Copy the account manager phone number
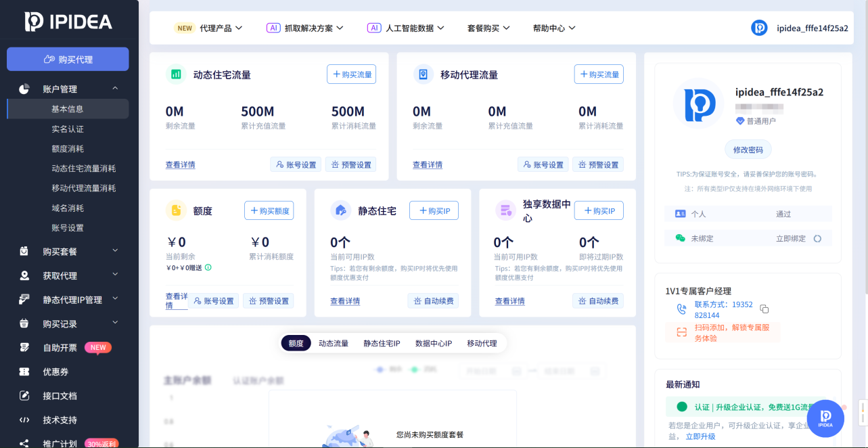 coord(764,309)
